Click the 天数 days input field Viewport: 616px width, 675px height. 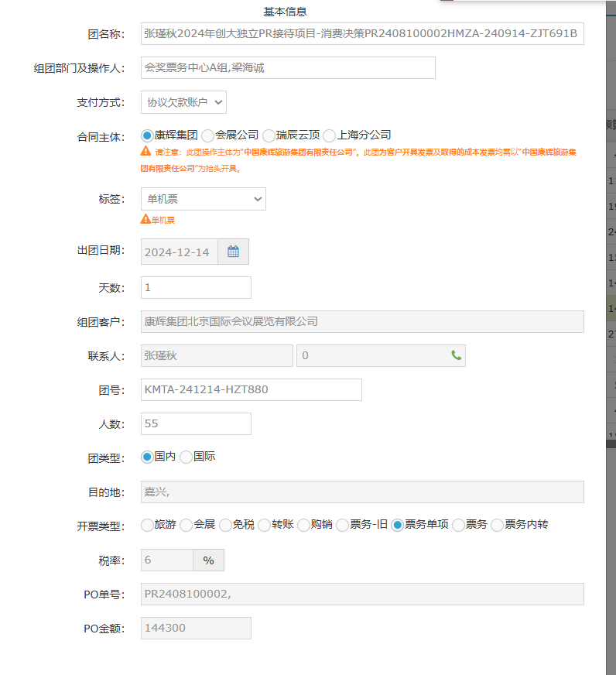[x=196, y=287]
